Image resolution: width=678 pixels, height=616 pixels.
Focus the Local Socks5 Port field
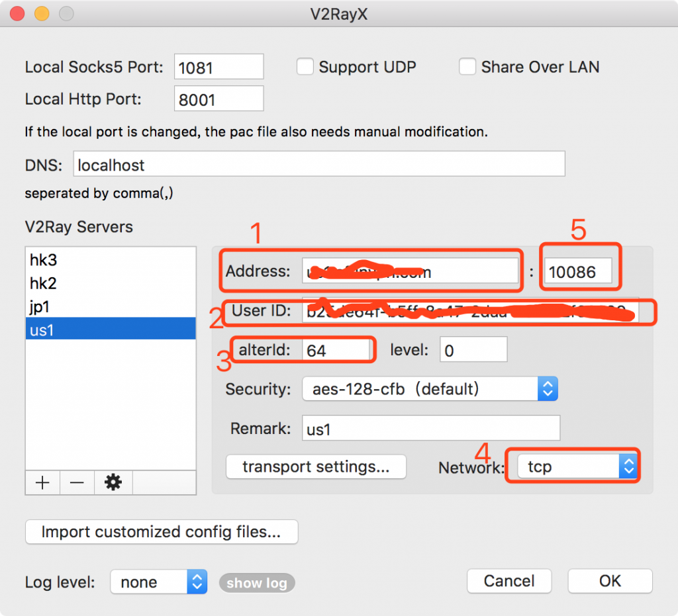click(x=218, y=67)
